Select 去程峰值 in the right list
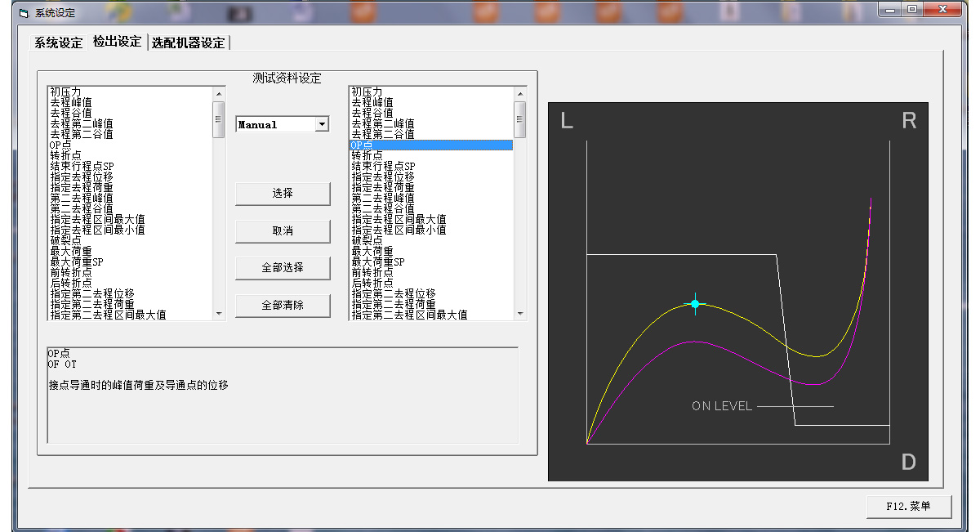 (431, 102)
